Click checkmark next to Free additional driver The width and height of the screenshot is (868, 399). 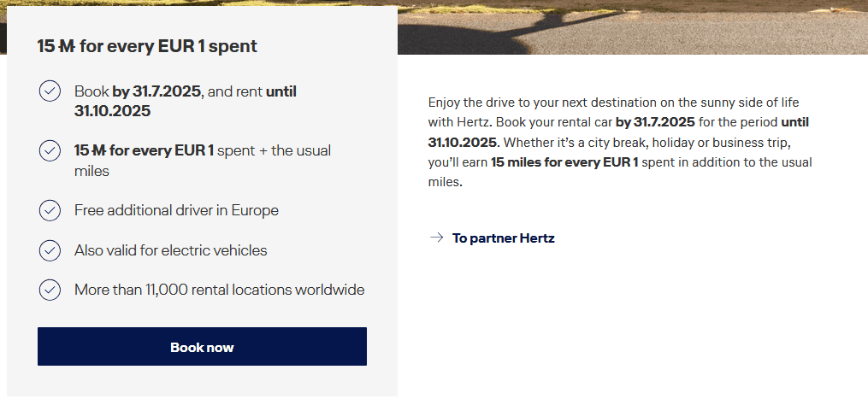point(50,210)
